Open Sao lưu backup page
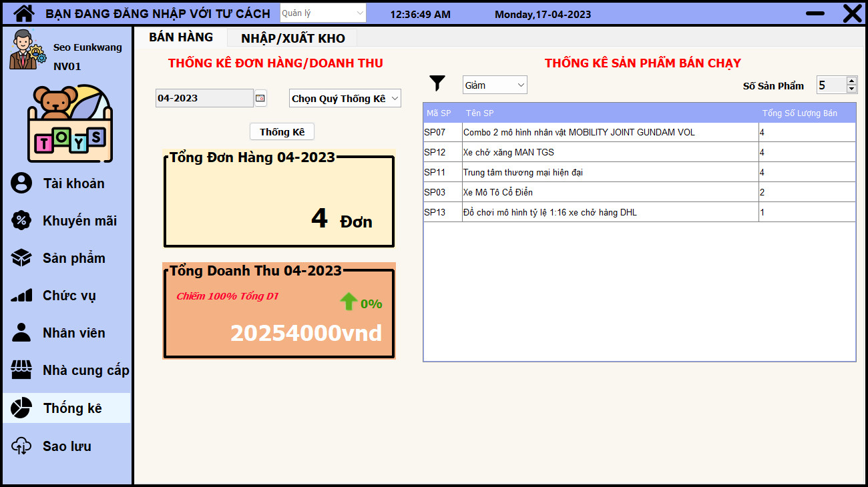Viewport: 868px width, 487px height. coord(67,446)
